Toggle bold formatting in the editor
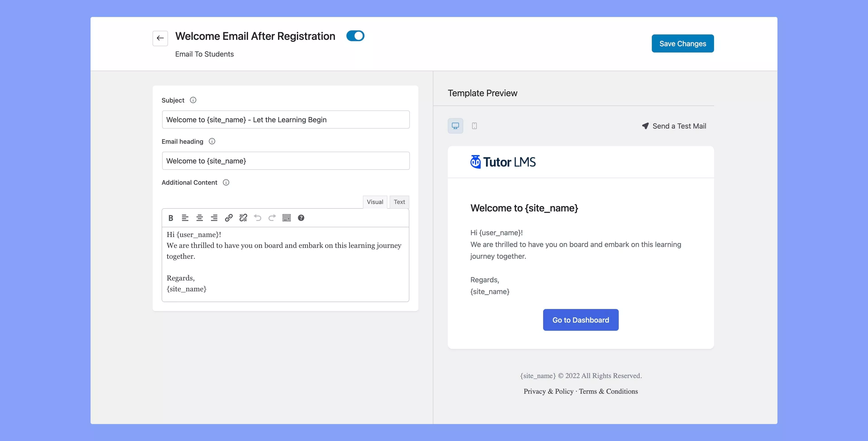The image size is (868, 441). 170,218
